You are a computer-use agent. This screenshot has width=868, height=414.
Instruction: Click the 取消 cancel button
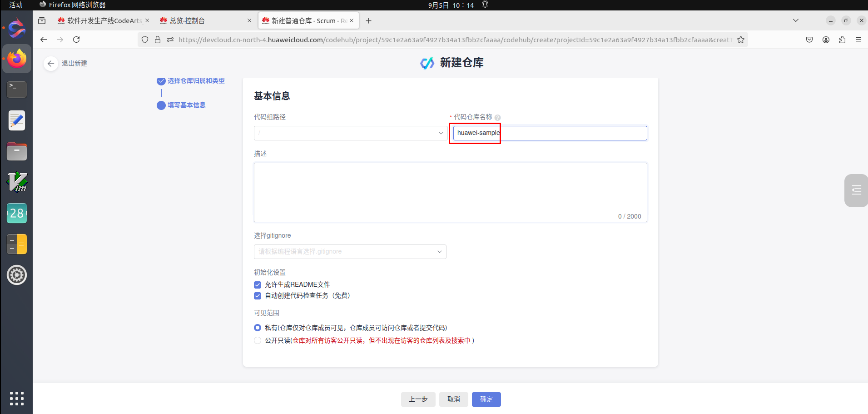454,399
